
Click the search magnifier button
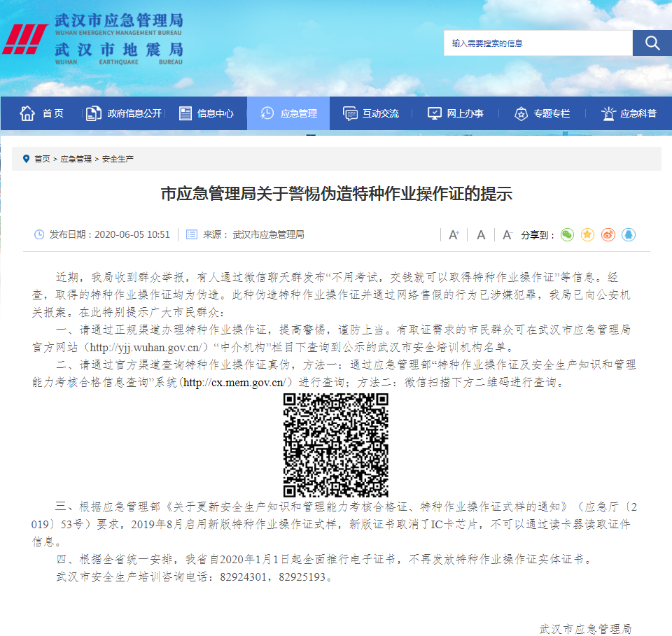652,43
